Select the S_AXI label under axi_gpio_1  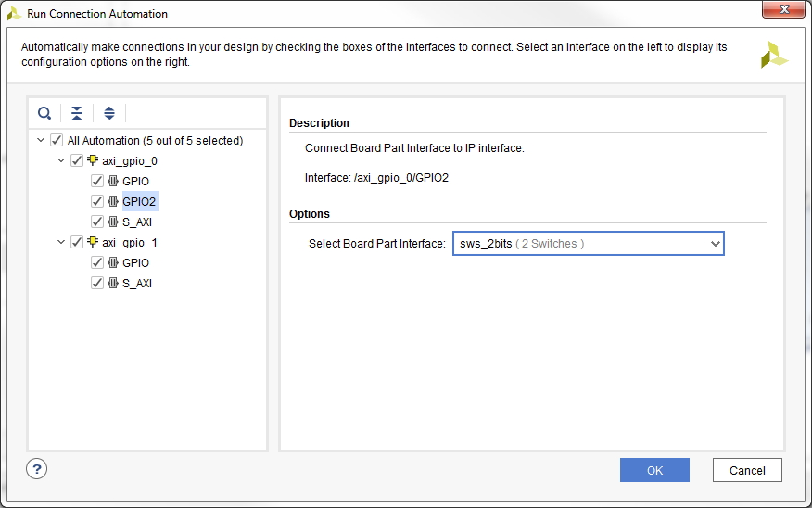tap(137, 284)
